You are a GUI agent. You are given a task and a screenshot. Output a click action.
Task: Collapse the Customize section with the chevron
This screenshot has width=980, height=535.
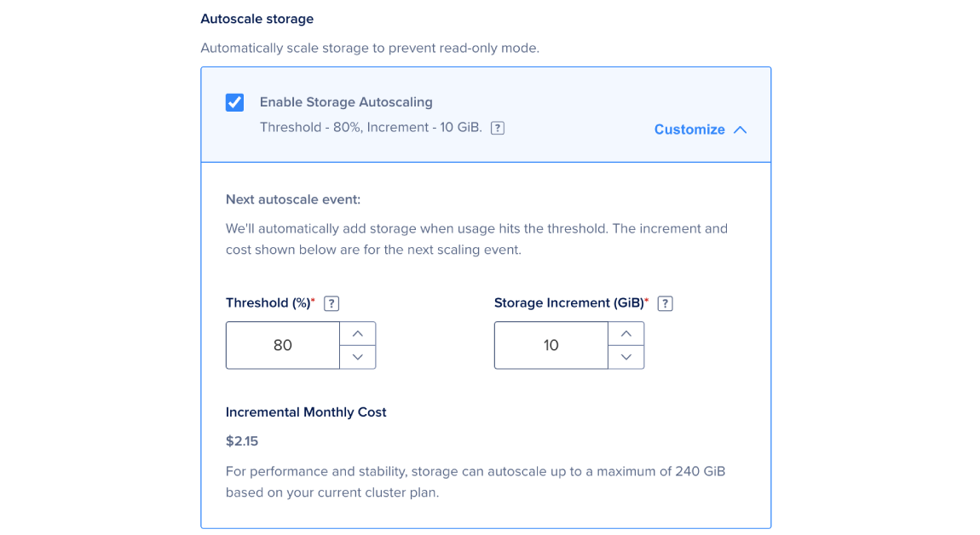pyautogui.click(x=740, y=129)
